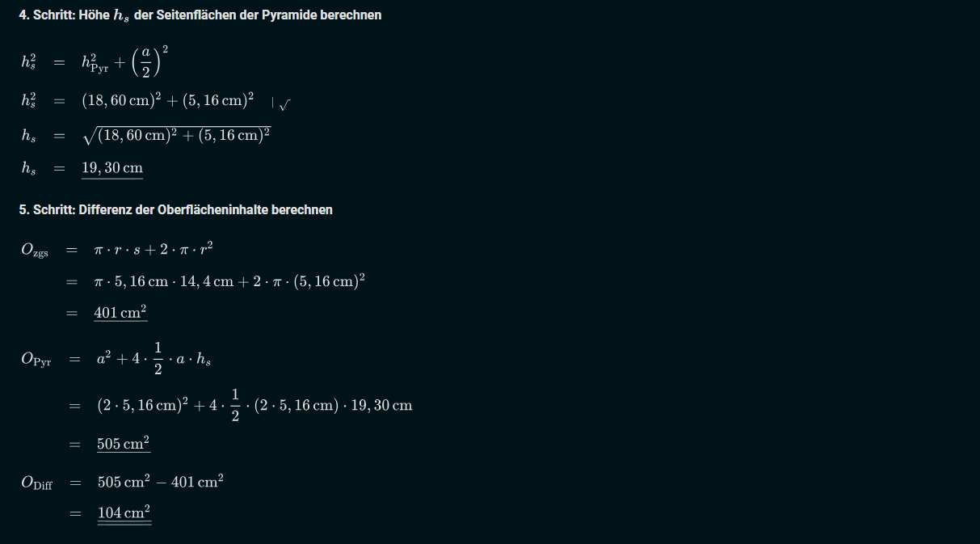Screen dimensions: 980x544
Task: Select the underlined result 505 cm²
Action: click(x=124, y=444)
